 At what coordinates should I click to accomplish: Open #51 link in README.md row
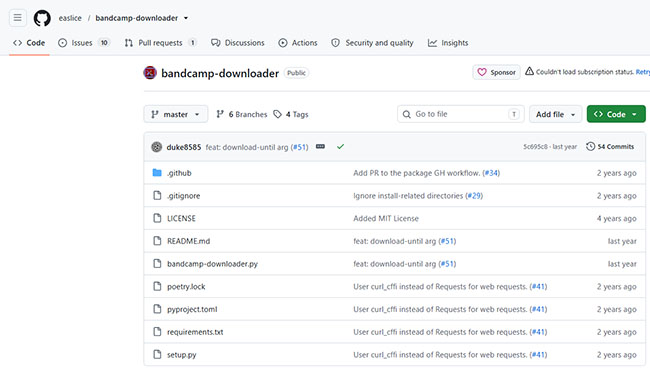(447, 241)
